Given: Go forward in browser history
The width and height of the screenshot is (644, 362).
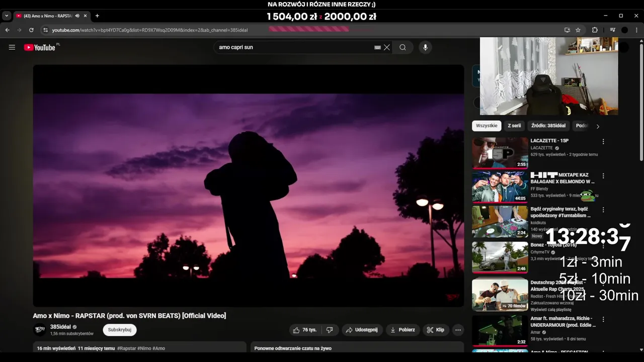Looking at the screenshot, I should click(19, 30).
